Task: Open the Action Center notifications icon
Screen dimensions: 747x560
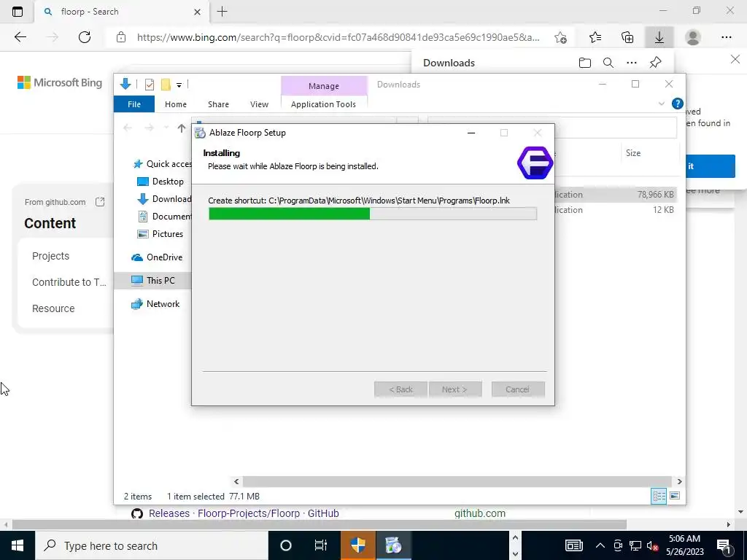Action: (724, 545)
